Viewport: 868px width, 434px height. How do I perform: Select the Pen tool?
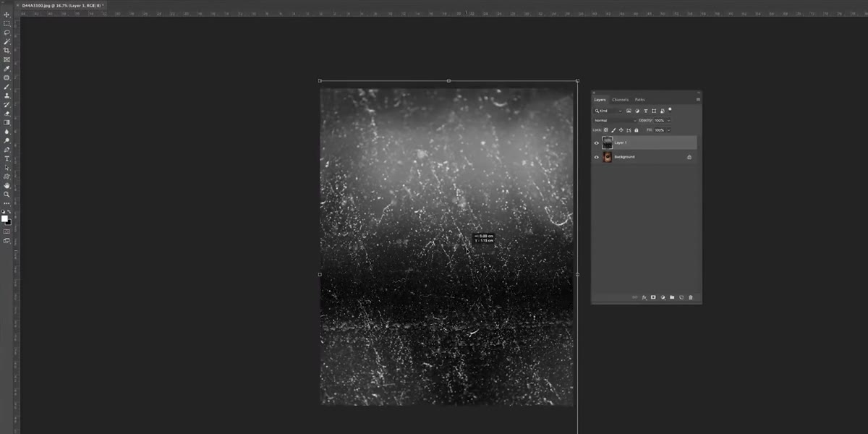[x=7, y=150]
